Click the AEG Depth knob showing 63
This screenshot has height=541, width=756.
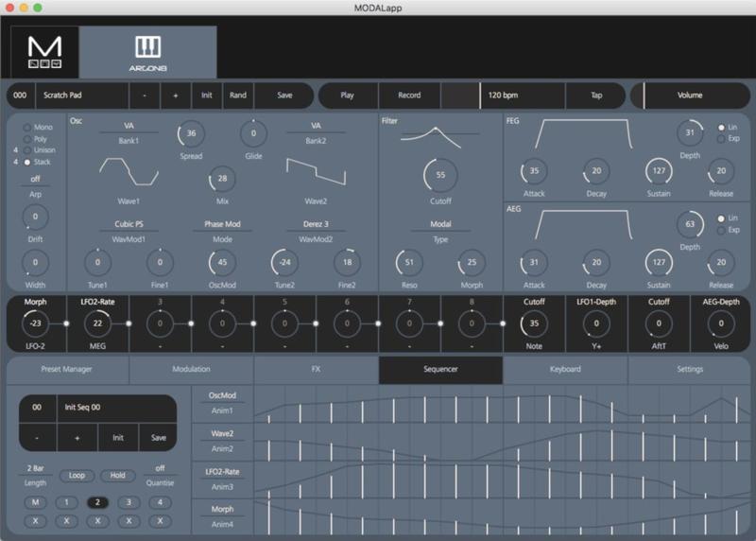tap(690, 224)
